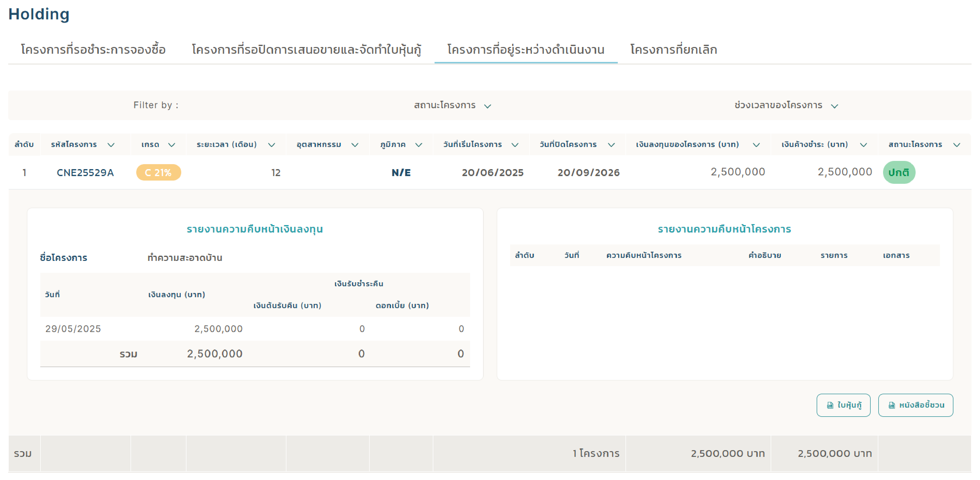Click closing date 20/09/2026
Image resolution: width=980 pixels, height=480 pixels.
tap(588, 173)
